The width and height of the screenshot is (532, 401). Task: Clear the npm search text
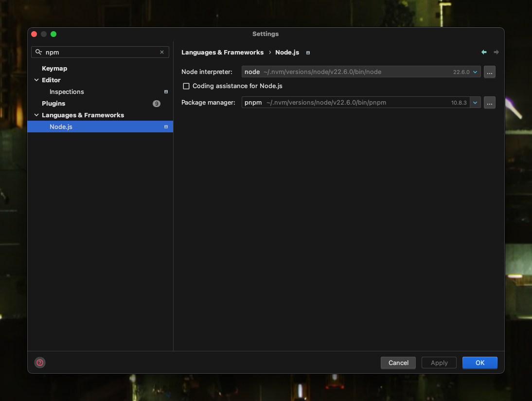click(x=162, y=52)
